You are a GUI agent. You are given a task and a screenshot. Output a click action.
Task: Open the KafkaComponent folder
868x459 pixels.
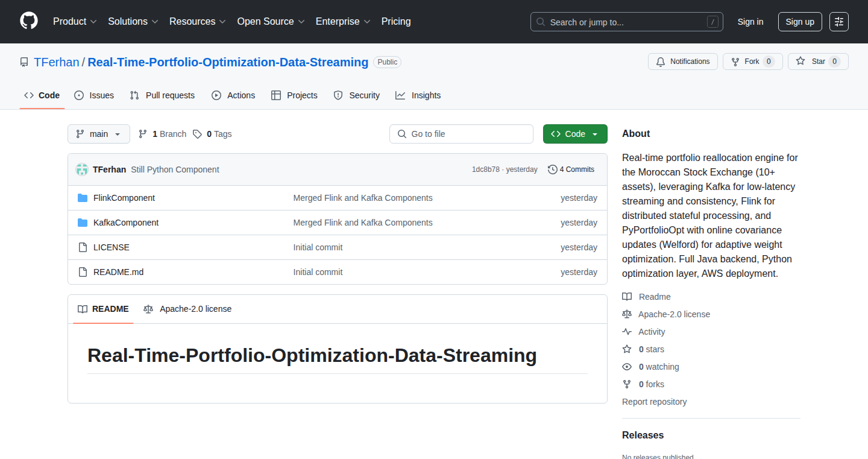[x=126, y=223]
